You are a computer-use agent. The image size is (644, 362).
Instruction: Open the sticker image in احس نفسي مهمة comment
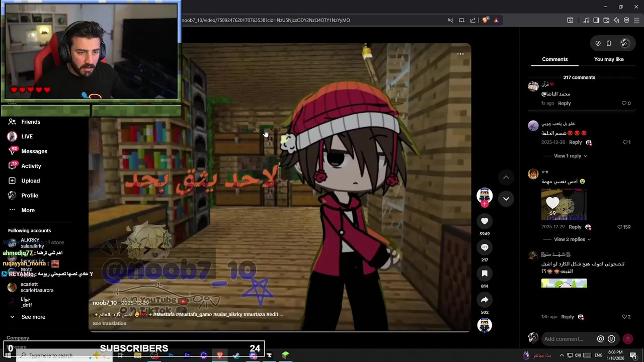click(x=564, y=204)
